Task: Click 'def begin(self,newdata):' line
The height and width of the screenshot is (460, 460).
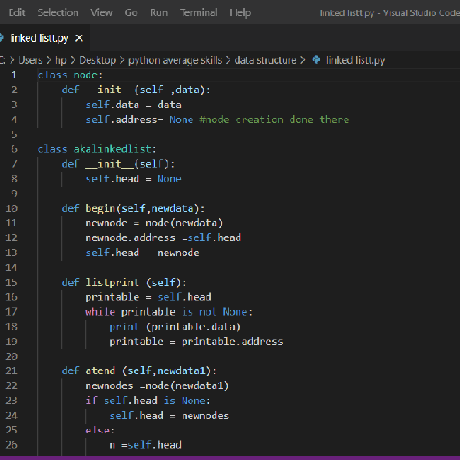Action: pos(133,208)
